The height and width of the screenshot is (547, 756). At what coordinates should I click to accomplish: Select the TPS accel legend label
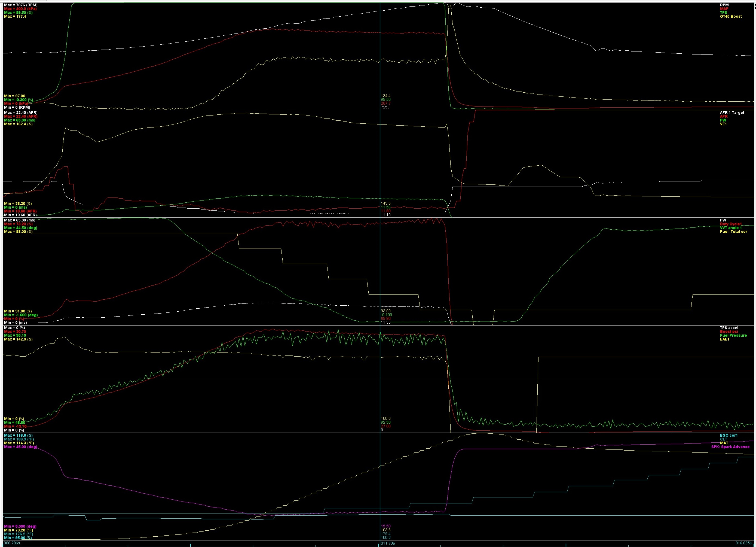[x=729, y=328]
